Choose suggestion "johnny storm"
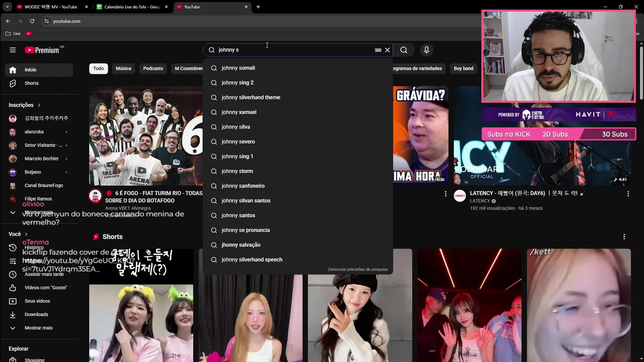The width and height of the screenshot is (644, 362). coord(298,171)
